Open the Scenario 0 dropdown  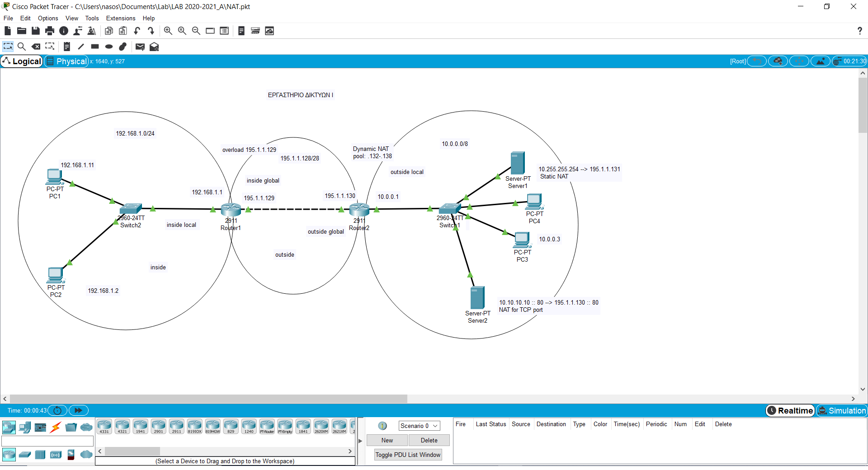(419, 426)
